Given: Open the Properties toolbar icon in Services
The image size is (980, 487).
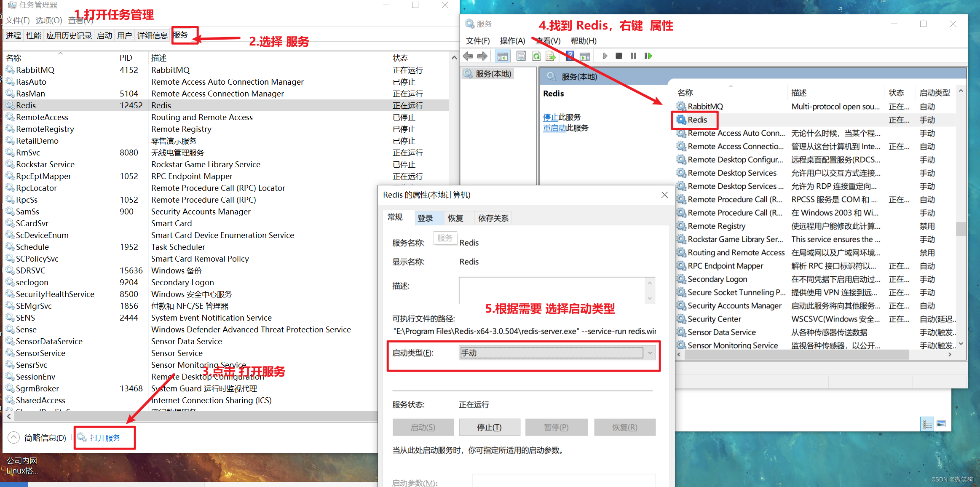Looking at the screenshot, I should (x=521, y=56).
